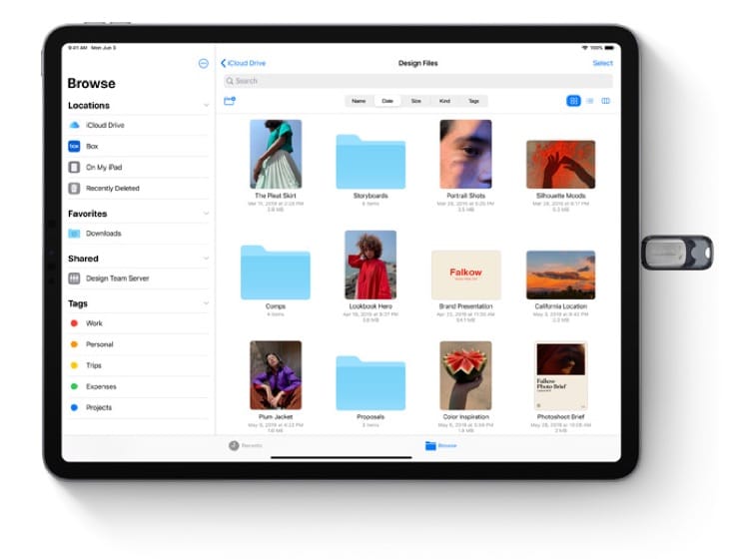Go back to iCloud Drive

point(244,63)
